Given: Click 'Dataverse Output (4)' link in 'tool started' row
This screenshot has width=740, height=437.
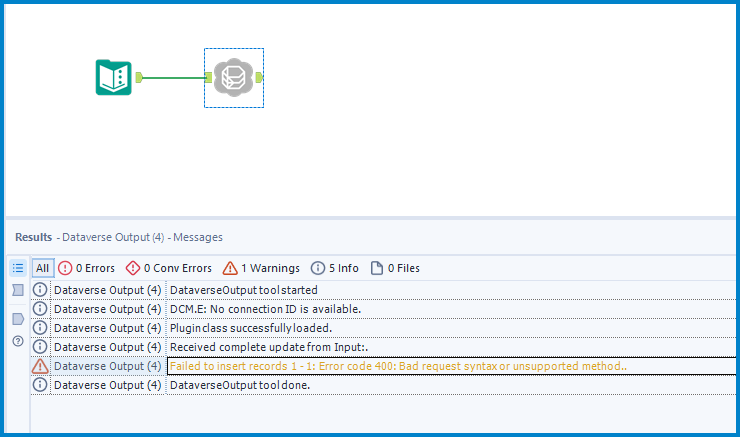Looking at the screenshot, I should click(108, 290).
